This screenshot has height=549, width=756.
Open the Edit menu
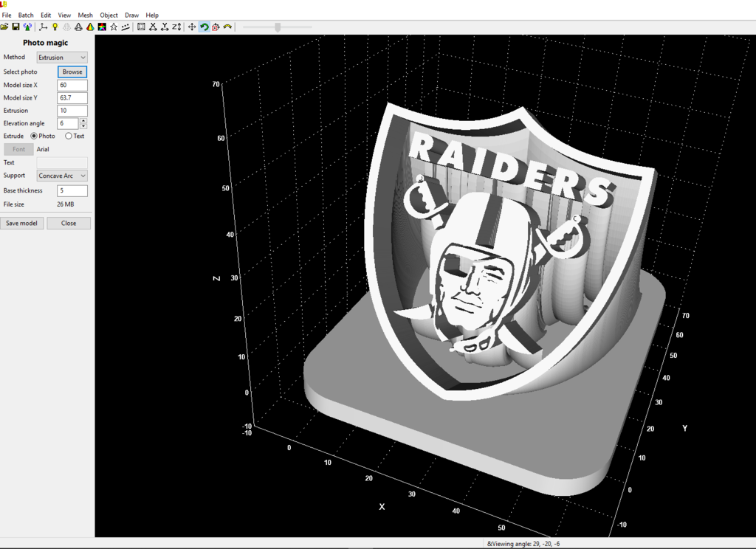[46, 15]
